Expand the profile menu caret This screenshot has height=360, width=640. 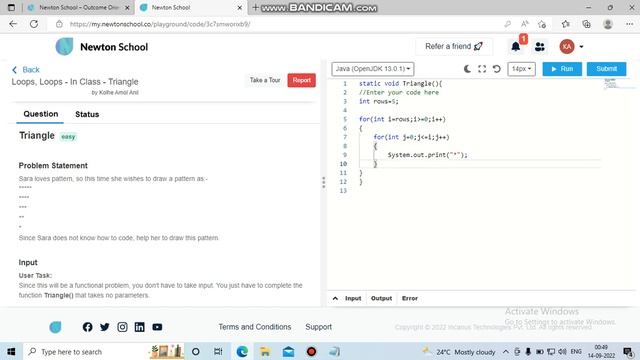[581, 47]
